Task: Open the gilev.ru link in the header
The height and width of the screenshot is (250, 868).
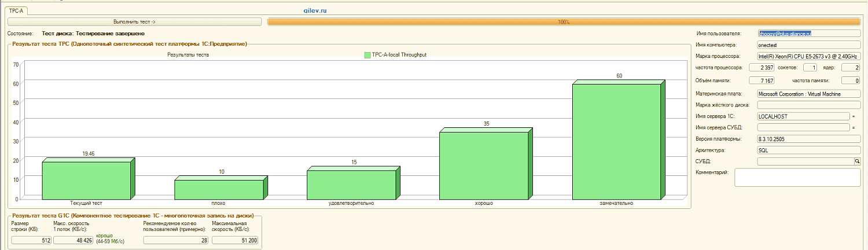Action: [x=315, y=10]
